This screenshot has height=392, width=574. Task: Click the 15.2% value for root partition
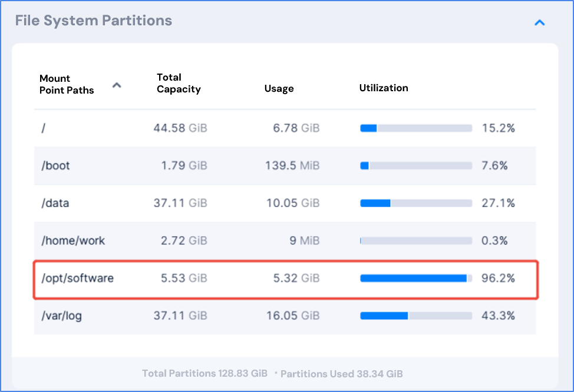497,128
